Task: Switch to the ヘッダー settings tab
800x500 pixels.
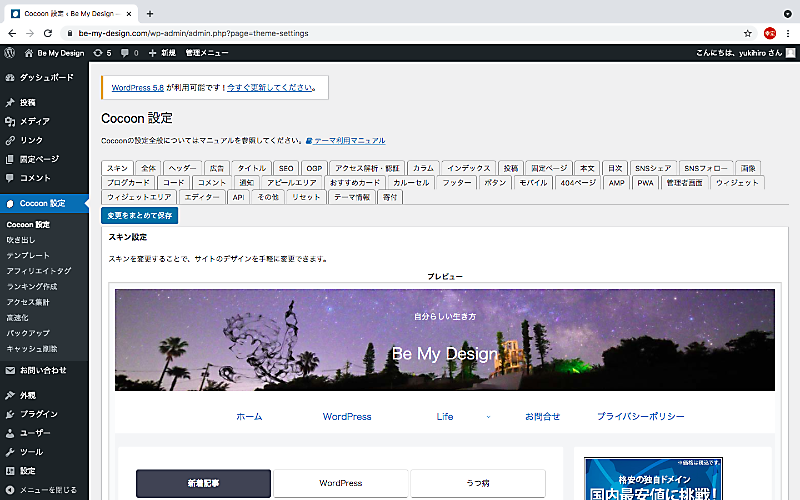Action: 183,168
